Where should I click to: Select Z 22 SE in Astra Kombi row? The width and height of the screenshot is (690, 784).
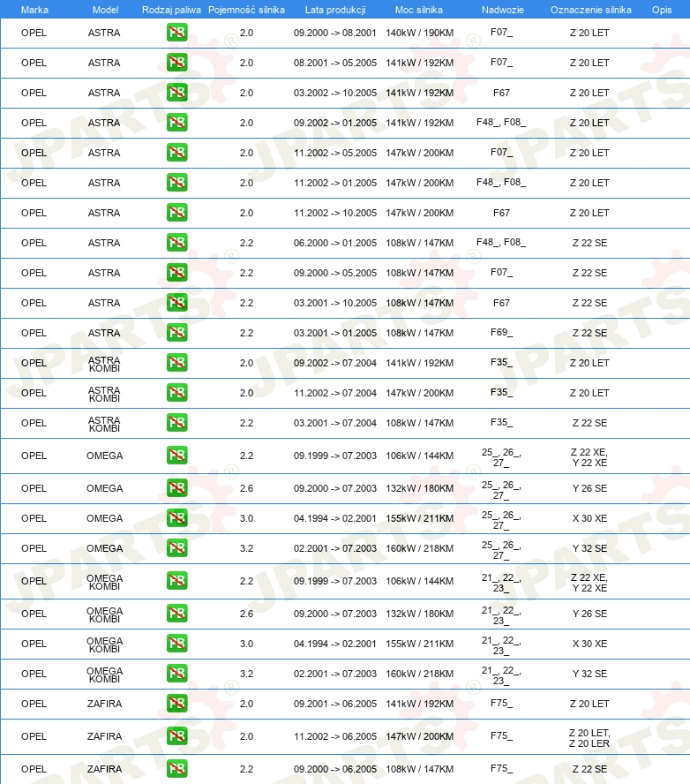(x=589, y=423)
